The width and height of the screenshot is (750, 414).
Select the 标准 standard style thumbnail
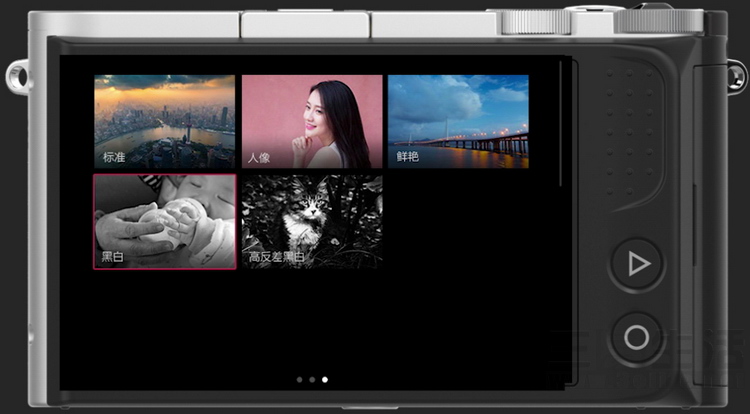[x=165, y=121]
